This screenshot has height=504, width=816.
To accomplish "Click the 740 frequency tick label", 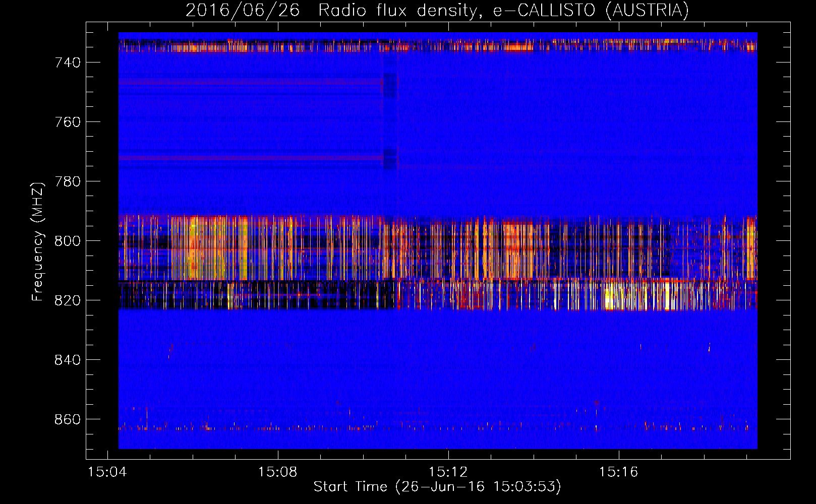I will pyautogui.click(x=68, y=62).
